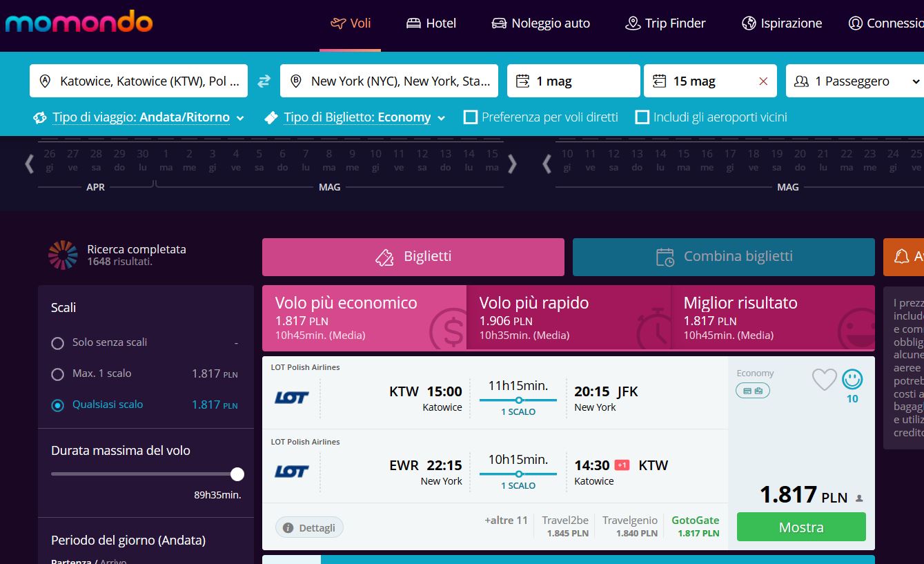Viewport: 924px width, 564px height.
Task: Open the 1 Passeggero dropdown
Action: [855, 81]
